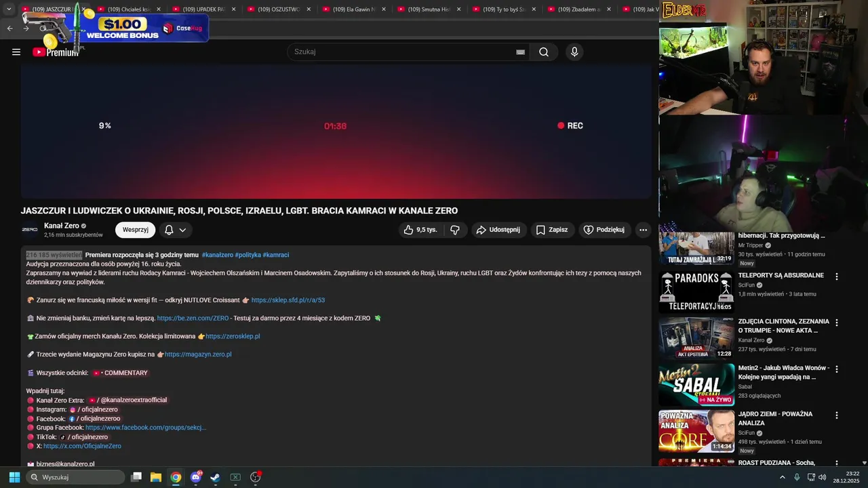Start voice search with microphone icon
Screen dimensions: 868x488
(574, 52)
